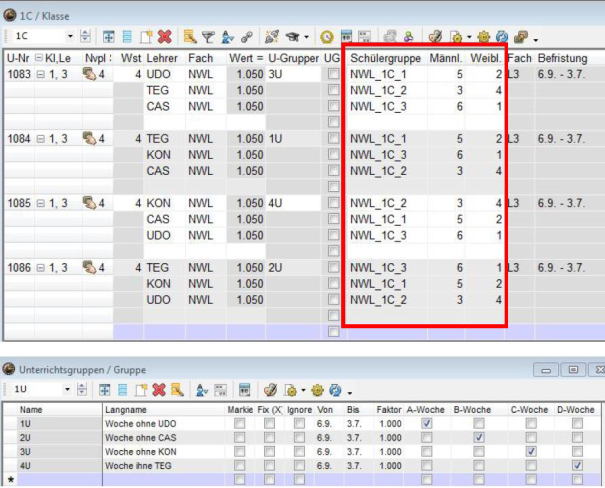
Task: Collapse lesson 1084 using its minus expander
Action: 39,139
